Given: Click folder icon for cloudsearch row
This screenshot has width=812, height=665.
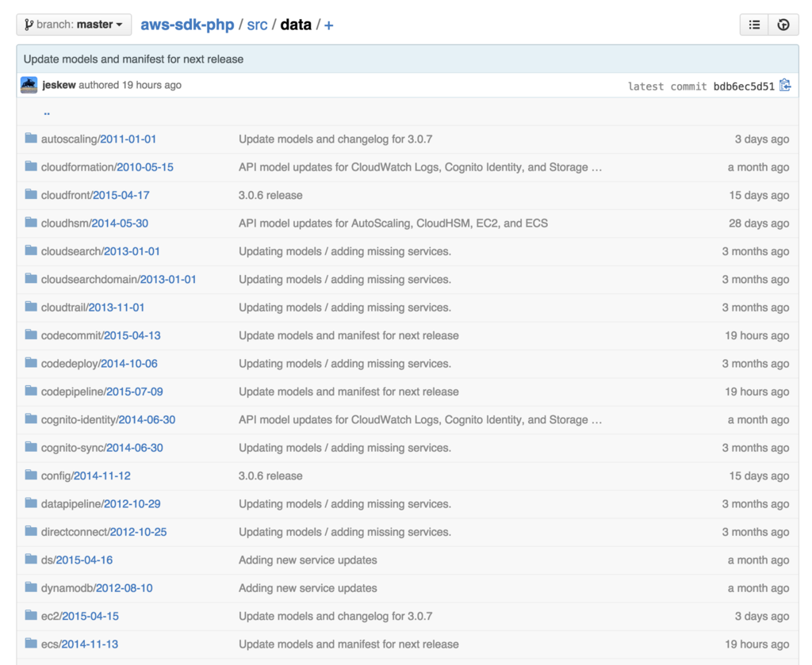Looking at the screenshot, I should pyautogui.click(x=31, y=250).
